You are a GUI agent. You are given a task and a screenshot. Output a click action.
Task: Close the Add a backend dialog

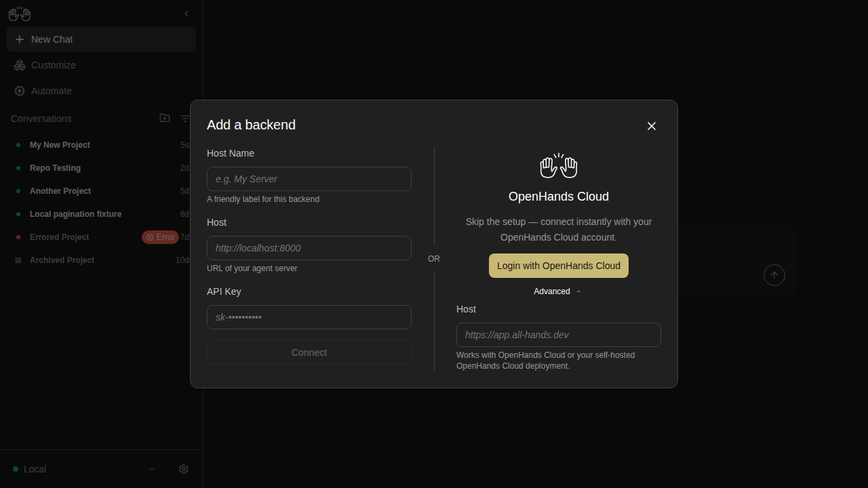pos(652,126)
